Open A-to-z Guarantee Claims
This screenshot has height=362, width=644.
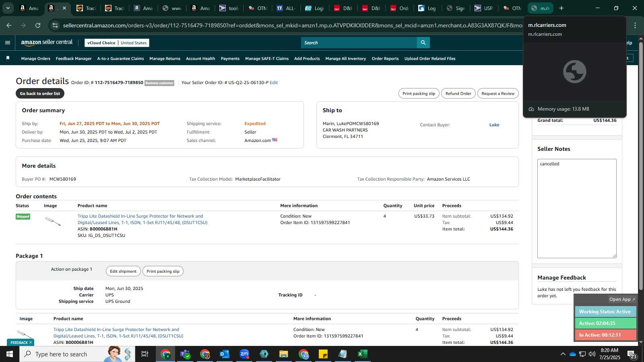(x=120, y=59)
